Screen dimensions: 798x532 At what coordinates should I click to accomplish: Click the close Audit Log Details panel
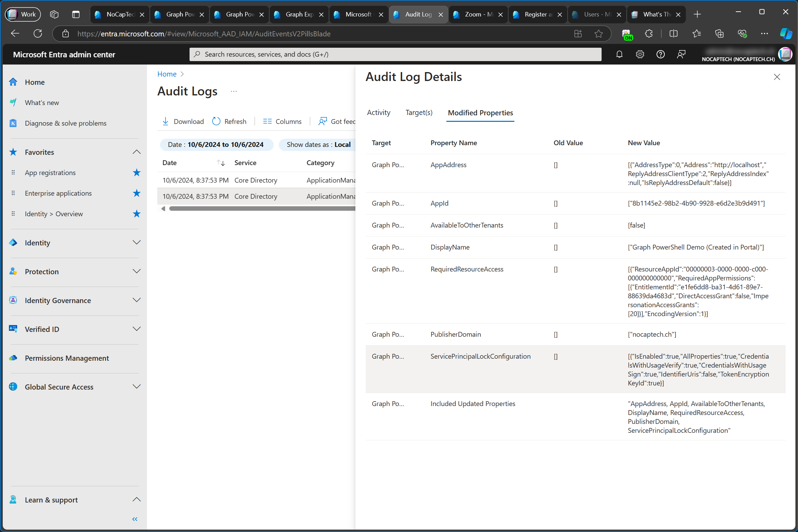point(777,77)
